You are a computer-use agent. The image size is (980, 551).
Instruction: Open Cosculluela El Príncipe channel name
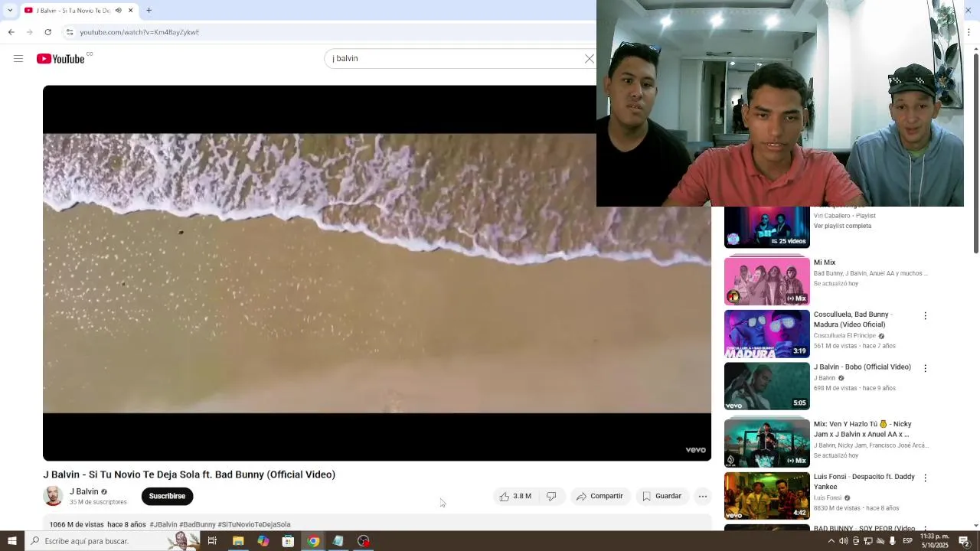(844, 336)
